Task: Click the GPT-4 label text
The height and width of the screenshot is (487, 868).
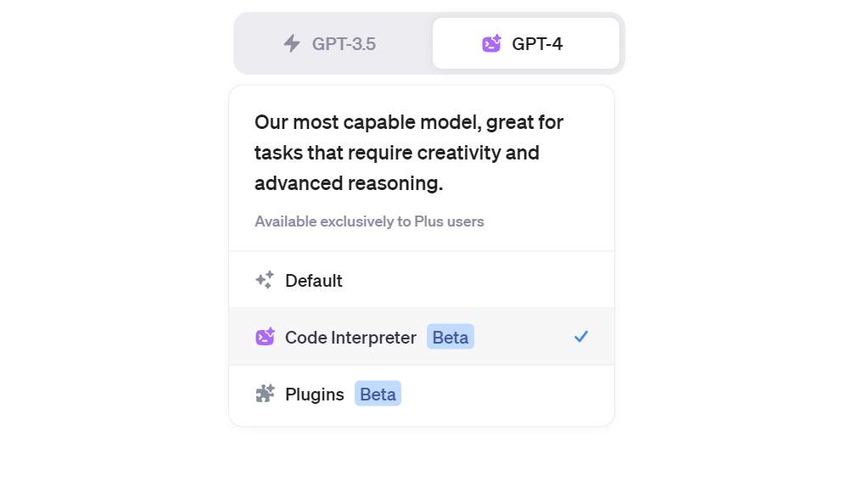Action: 537,44
